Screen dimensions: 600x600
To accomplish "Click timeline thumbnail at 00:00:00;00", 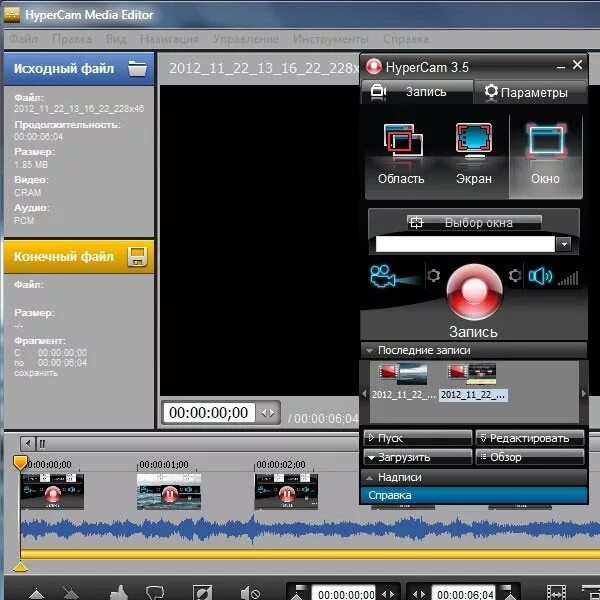I will pos(52,492).
